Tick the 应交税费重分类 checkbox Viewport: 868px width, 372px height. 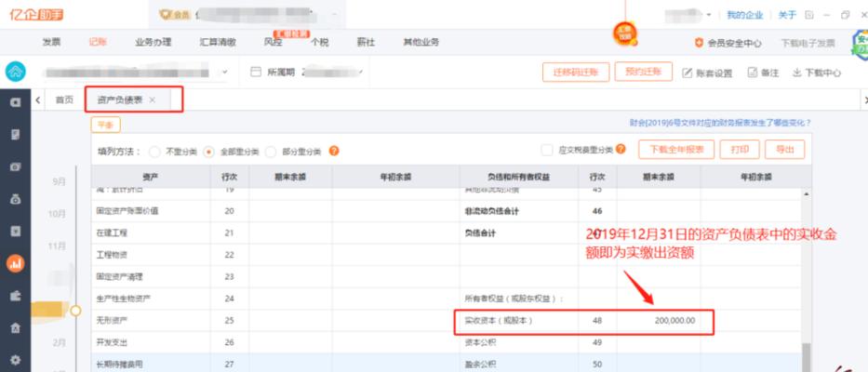tap(547, 150)
